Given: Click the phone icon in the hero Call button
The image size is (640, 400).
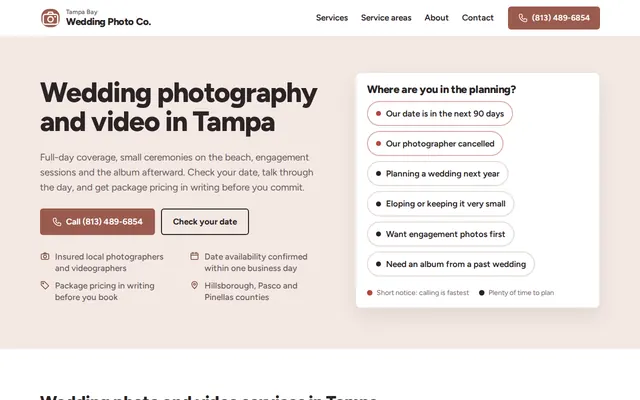Looking at the screenshot, I should (x=57, y=222).
